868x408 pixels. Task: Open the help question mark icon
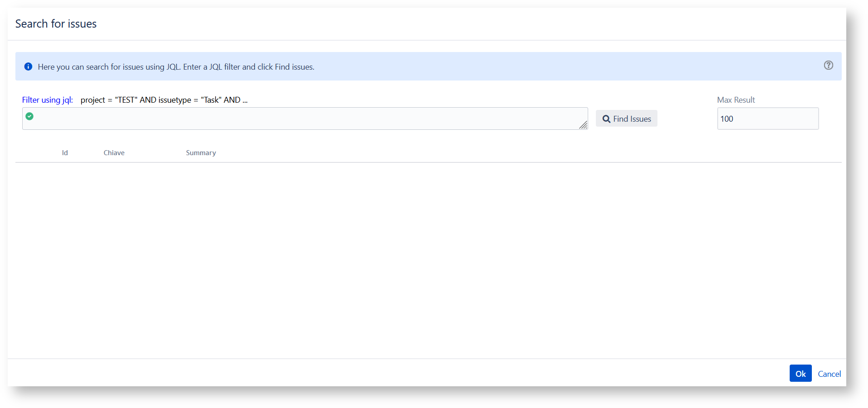(x=828, y=66)
